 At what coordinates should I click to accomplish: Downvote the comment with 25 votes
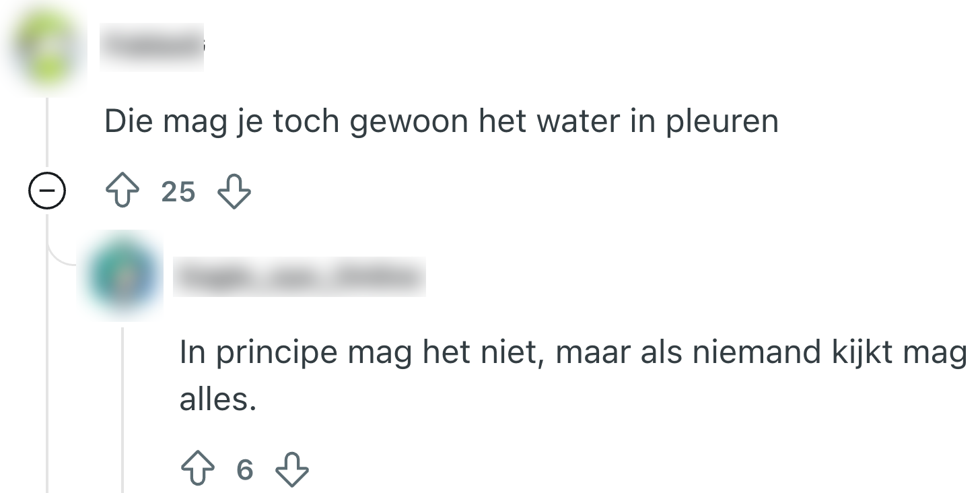point(234,192)
